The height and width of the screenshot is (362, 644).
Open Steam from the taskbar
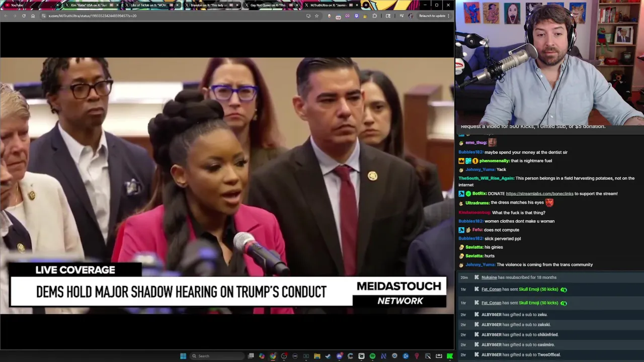328,356
